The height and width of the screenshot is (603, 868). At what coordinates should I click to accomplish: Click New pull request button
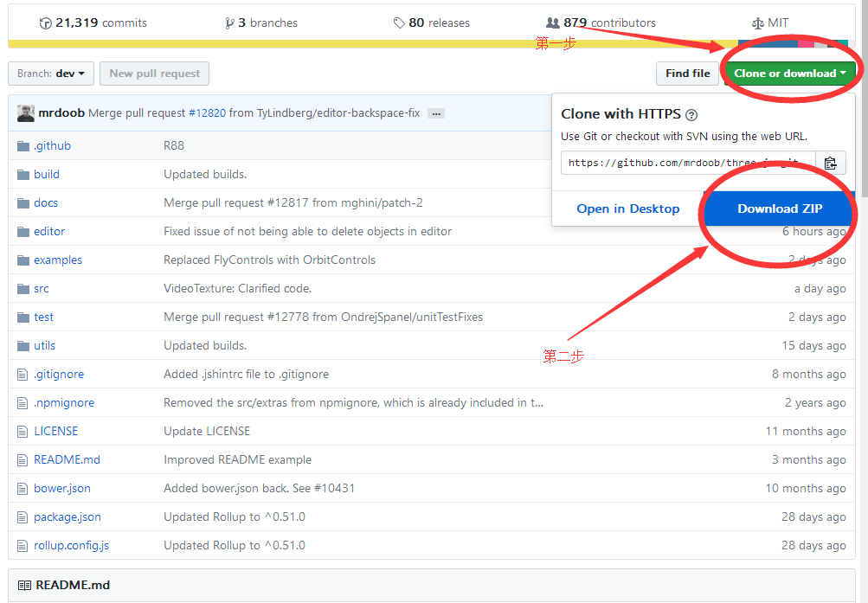(154, 74)
